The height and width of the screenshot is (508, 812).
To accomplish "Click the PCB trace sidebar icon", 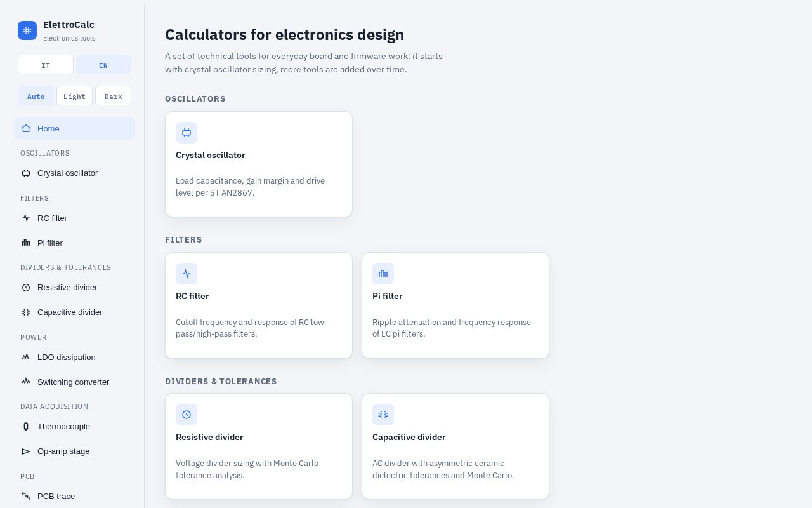I will (26, 496).
